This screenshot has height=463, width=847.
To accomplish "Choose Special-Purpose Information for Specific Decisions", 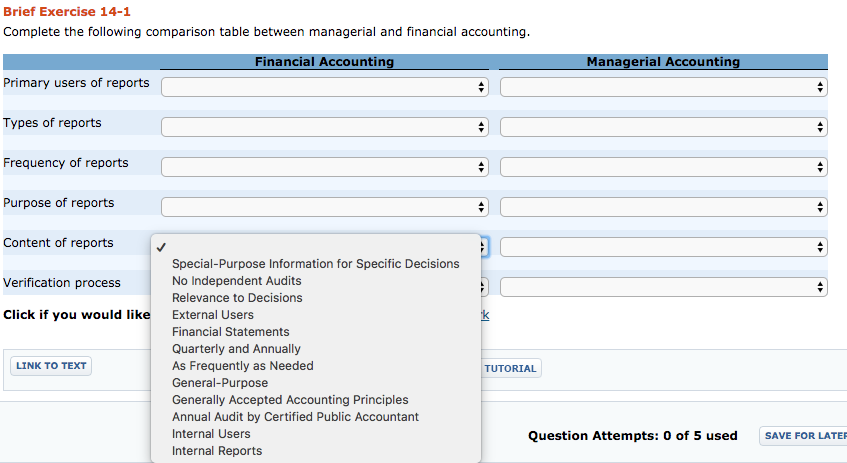I will point(316,264).
